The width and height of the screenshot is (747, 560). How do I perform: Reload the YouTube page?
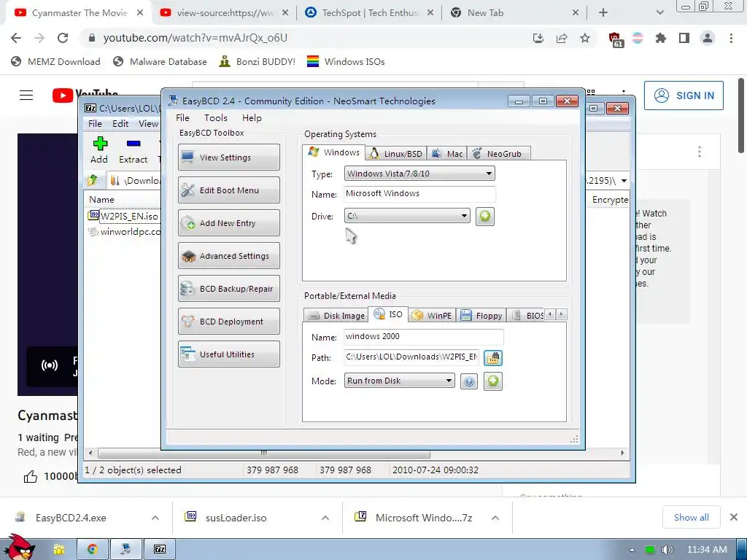pyautogui.click(x=63, y=38)
